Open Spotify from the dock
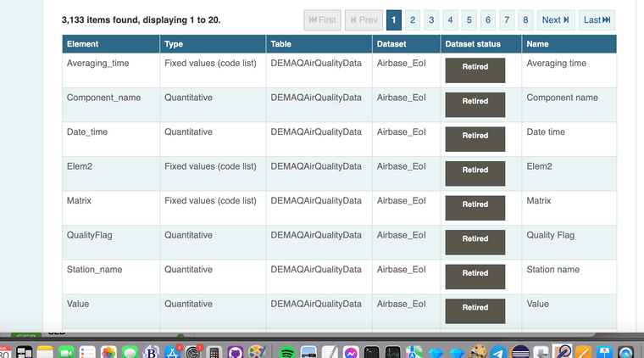Image resolution: width=644 pixels, height=358 pixels. coord(286,352)
